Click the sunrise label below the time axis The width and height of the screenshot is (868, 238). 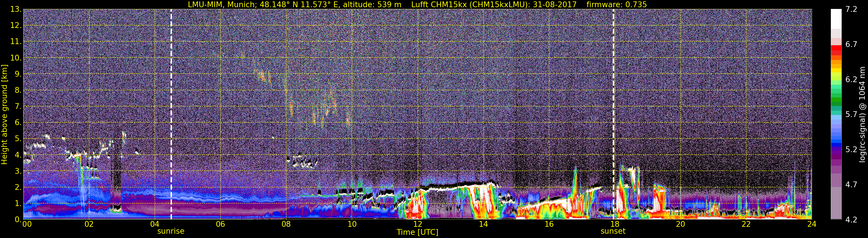coord(171,231)
